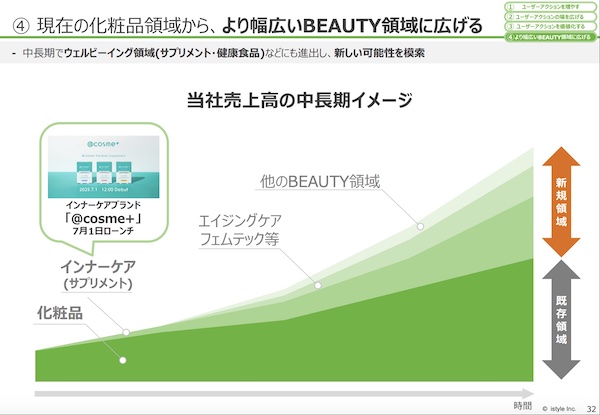Click page number 32
The image size is (600, 415).
pyautogui.click(x=591, y=408)
